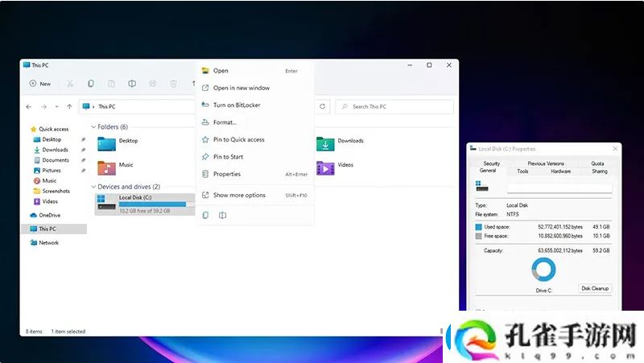This screenshot has width=644, height=363.
Task: Switch to Security tab in Properties
Action: (491, 163)
